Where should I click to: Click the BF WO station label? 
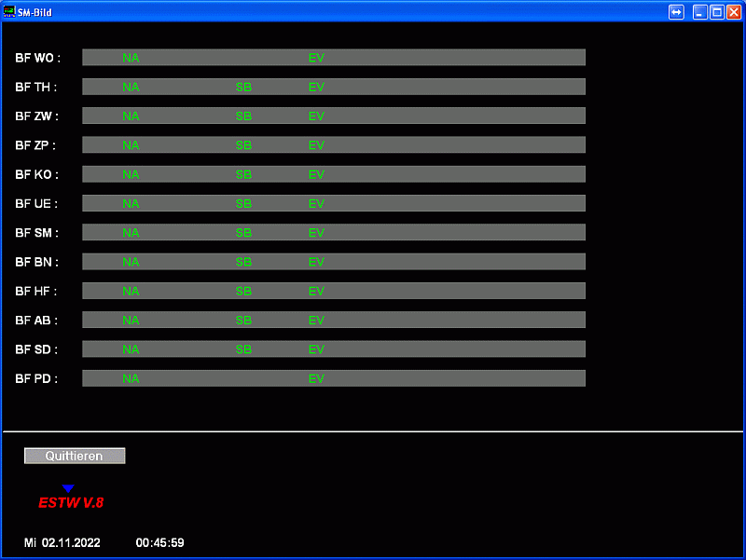pos(37,58)
